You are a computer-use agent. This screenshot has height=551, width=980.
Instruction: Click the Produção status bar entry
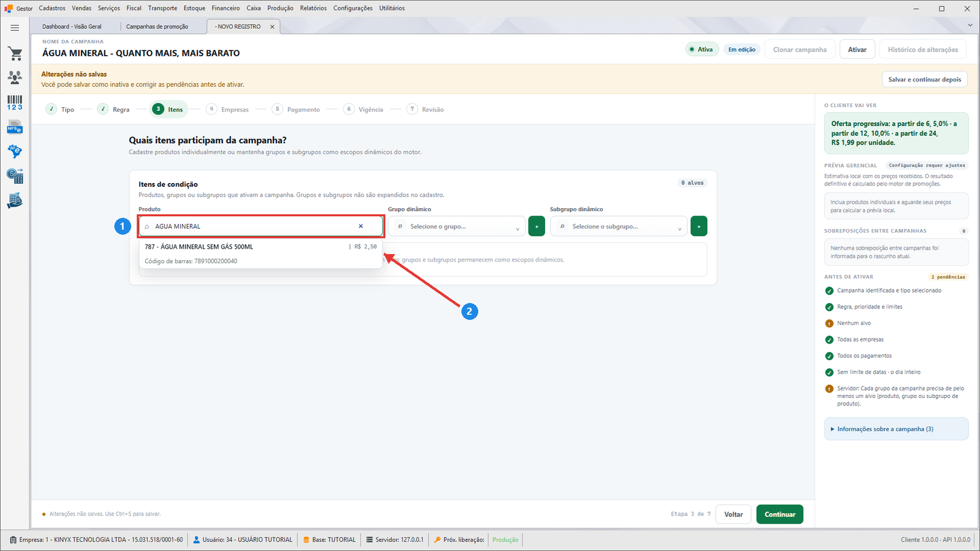[505, 540]
